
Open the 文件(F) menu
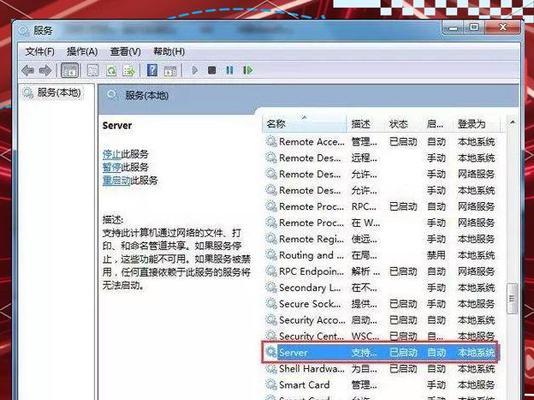pos(40,52)
